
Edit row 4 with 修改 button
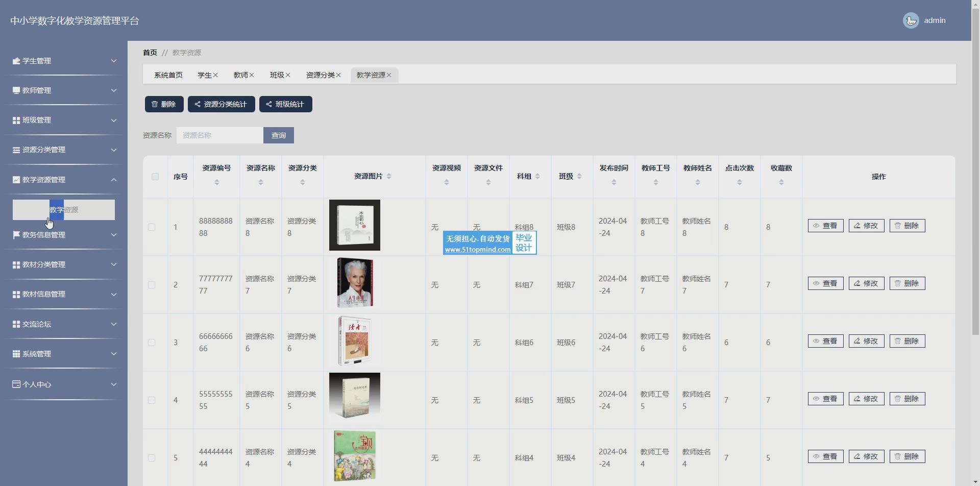pos(867,399)
